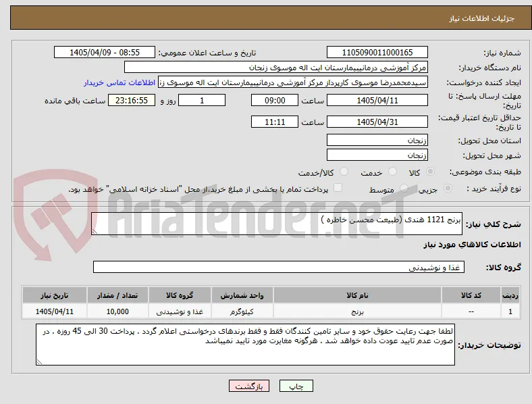Image resolution: width=532 pixels, height=404 pixels.
Task: Click the validity hour field 11:11
Action: [275, 122]
